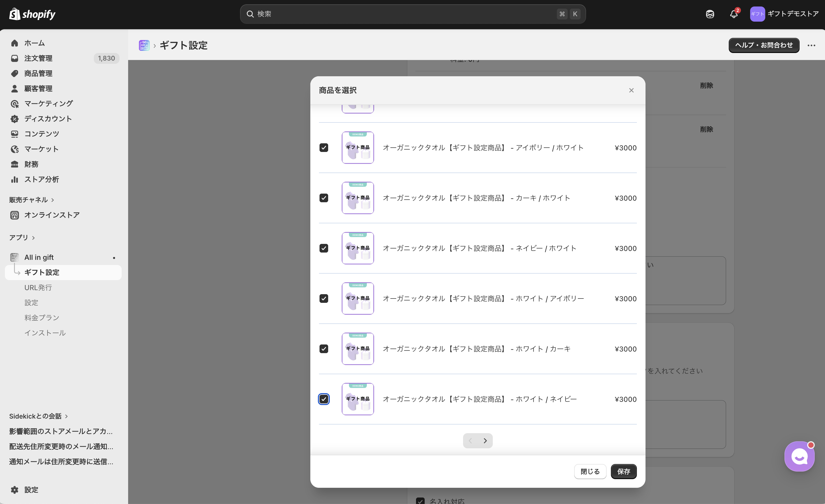Open the notifications bell

733,14
